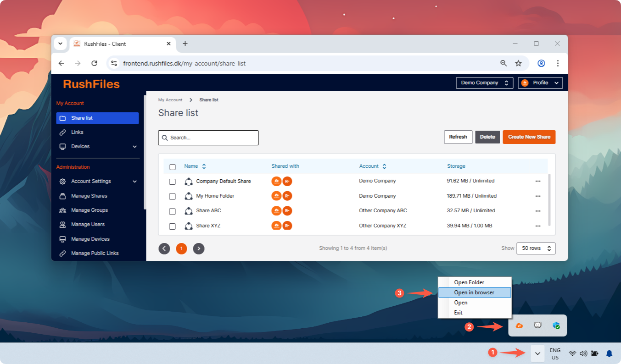Open a new browser tab
Image resolution: width=621 pixels, height=364 pixels.
click(x=185, y=44)
